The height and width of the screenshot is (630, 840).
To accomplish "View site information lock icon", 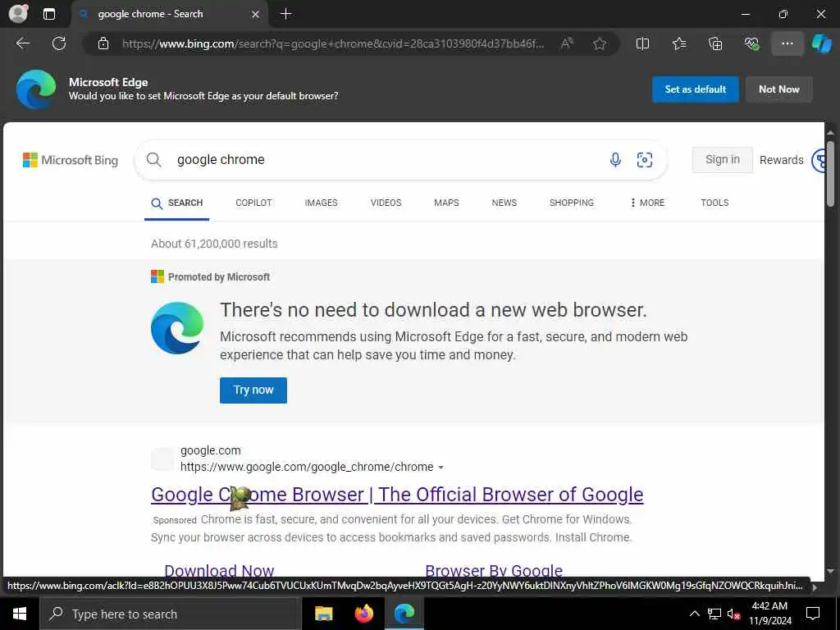I will (x=103, y=43).
